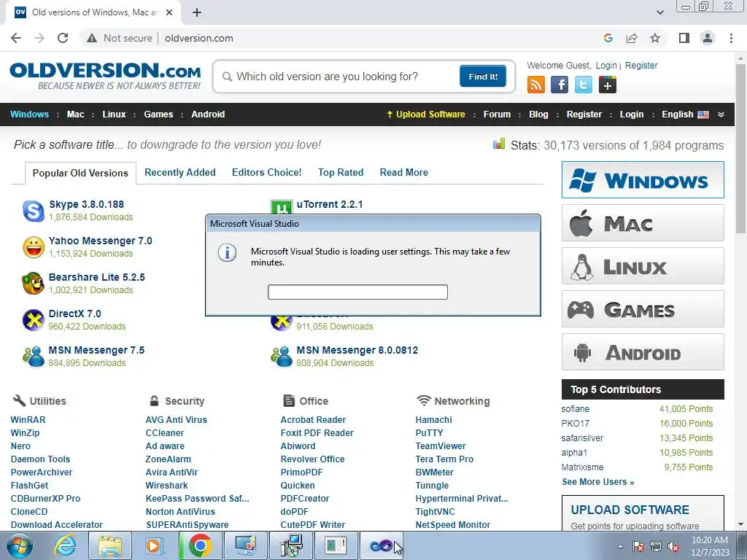Open the Chrome profile avatar

click(x=708, y=38)
